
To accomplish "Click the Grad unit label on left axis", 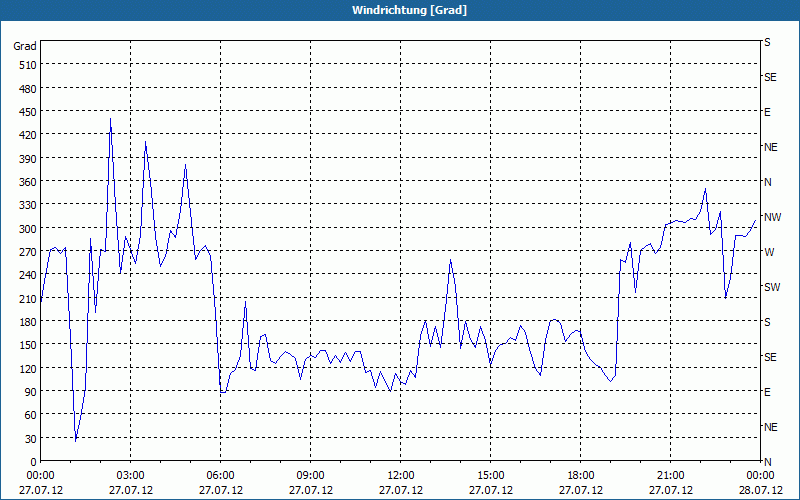I will 25,46.
